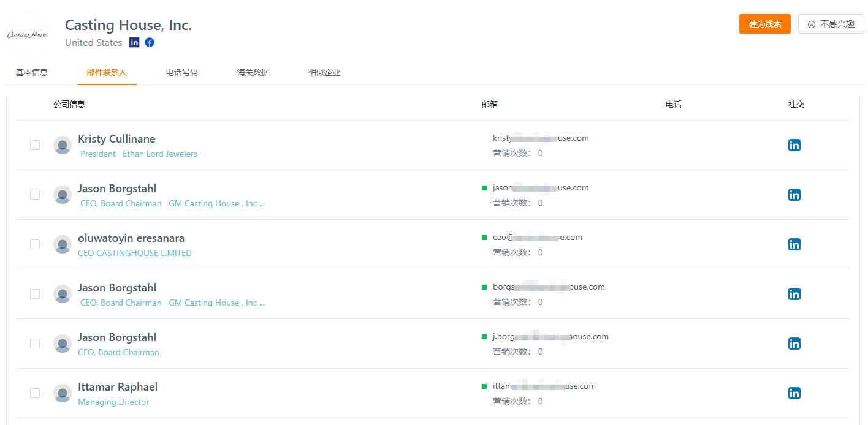Select Kristy Cullinane's row checkbox
This screenshot has height=425, width=868.
[x=35, y=145]
